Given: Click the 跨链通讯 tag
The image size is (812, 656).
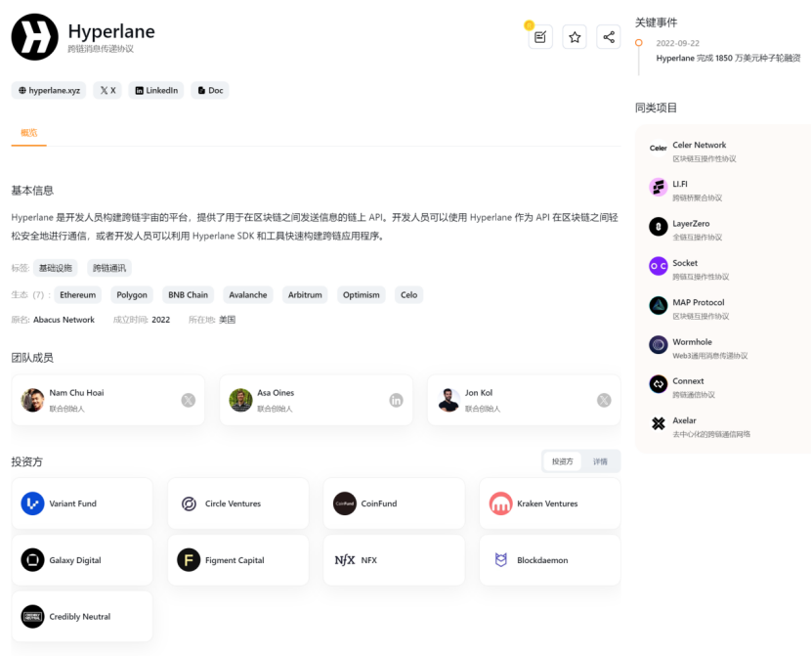Looking at the screenshot, I should coord(109,268).
